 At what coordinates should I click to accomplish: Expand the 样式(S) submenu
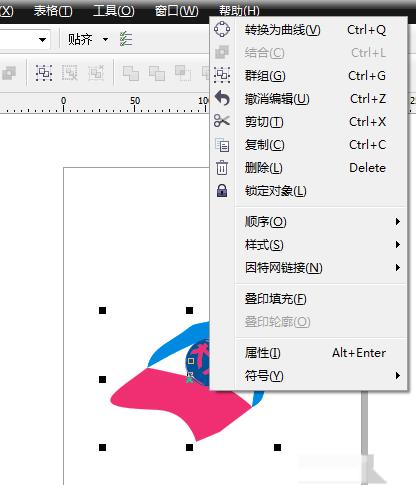point(308,245)
